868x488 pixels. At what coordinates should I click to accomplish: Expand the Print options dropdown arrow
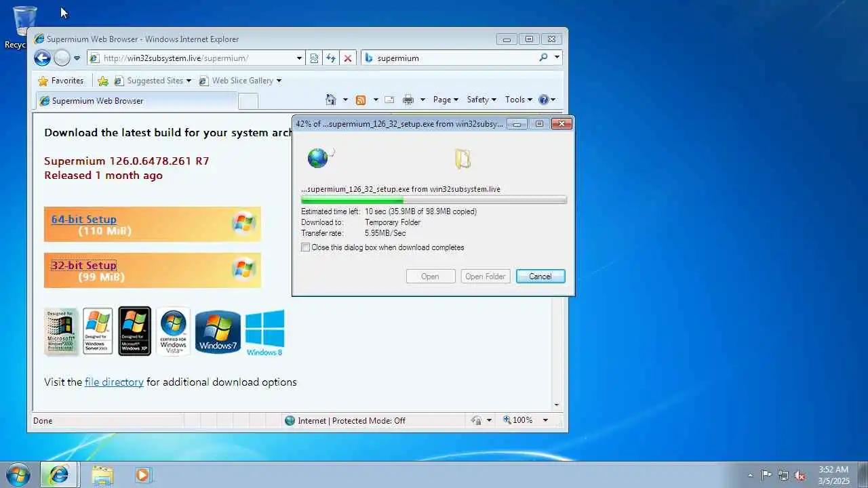(x=422, y=100)
